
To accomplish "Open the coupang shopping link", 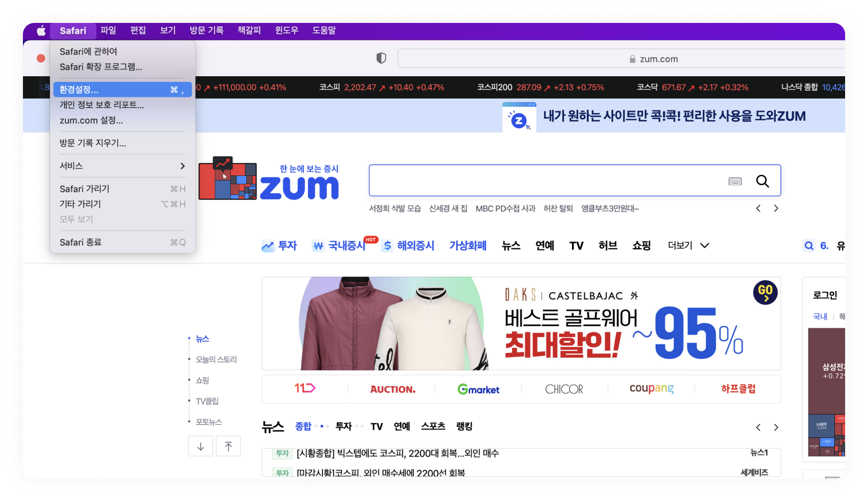I will pos(651,389).
